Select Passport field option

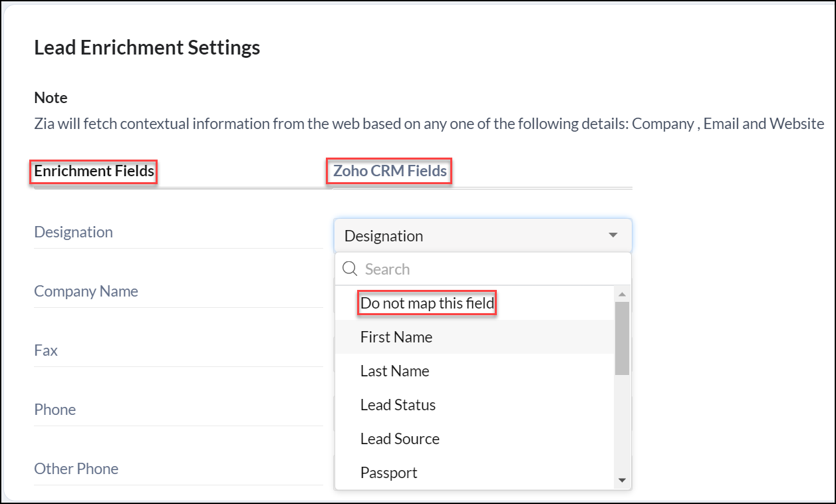tap(389, 473)
